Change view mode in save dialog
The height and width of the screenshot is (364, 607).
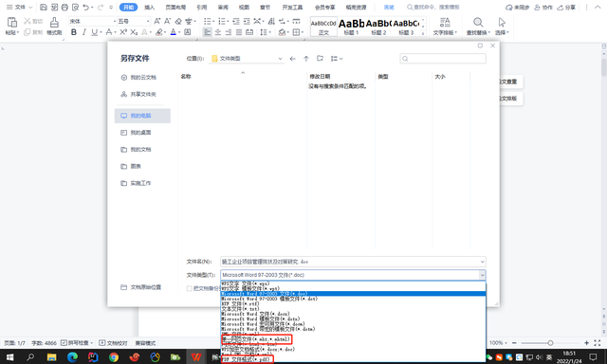(337, 59)
